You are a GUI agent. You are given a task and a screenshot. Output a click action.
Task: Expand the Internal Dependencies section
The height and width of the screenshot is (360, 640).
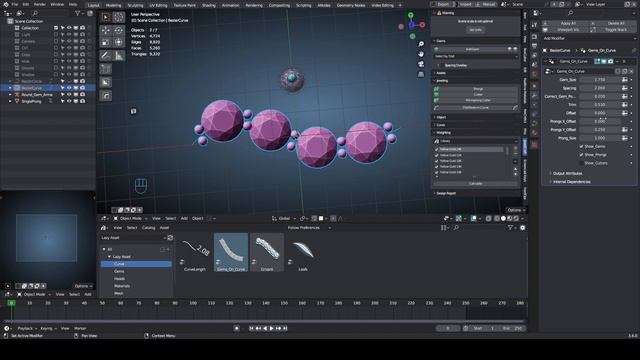coord(571,182)
